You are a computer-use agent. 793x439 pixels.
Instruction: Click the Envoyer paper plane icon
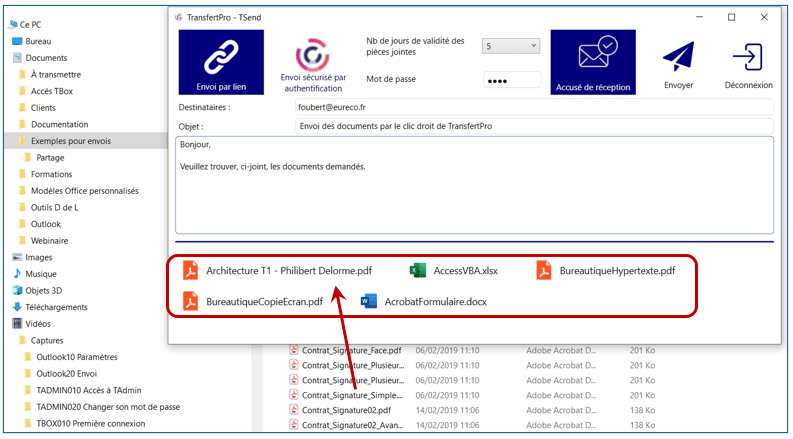tap(678, 60)
